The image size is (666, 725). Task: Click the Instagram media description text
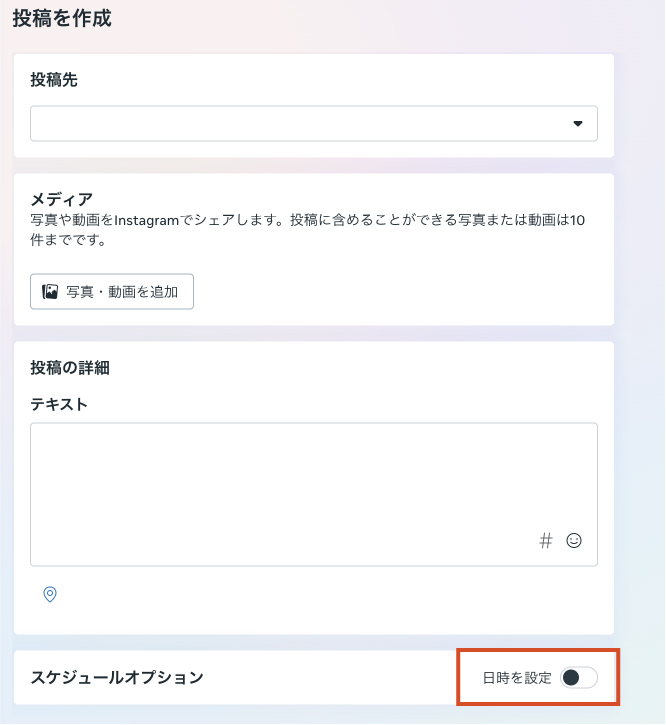coord(308,230)
